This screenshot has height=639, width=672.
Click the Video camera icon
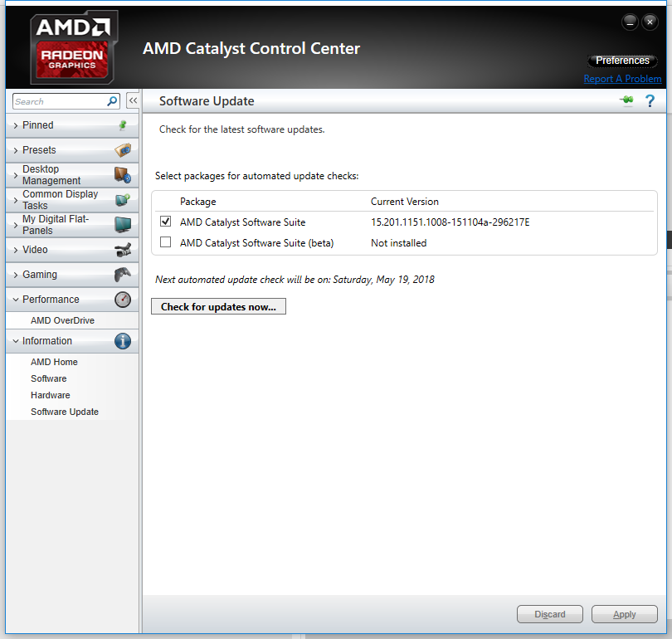[x=123, y=250]
